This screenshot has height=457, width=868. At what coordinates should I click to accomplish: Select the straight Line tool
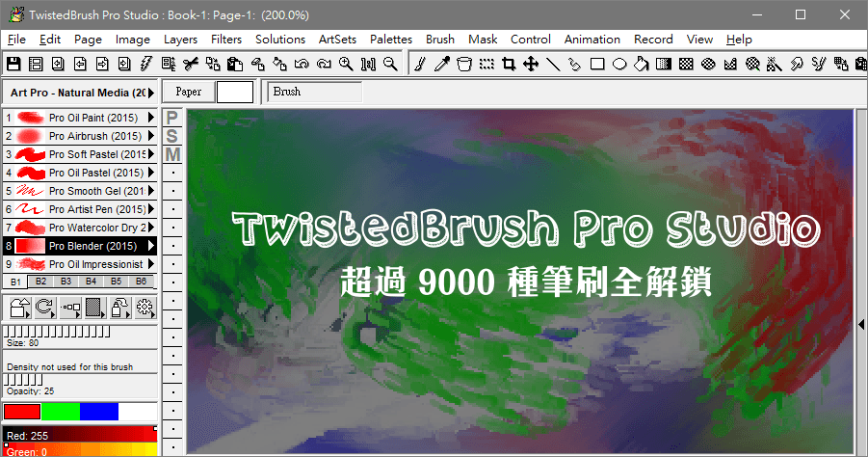(x=553, y=64)
